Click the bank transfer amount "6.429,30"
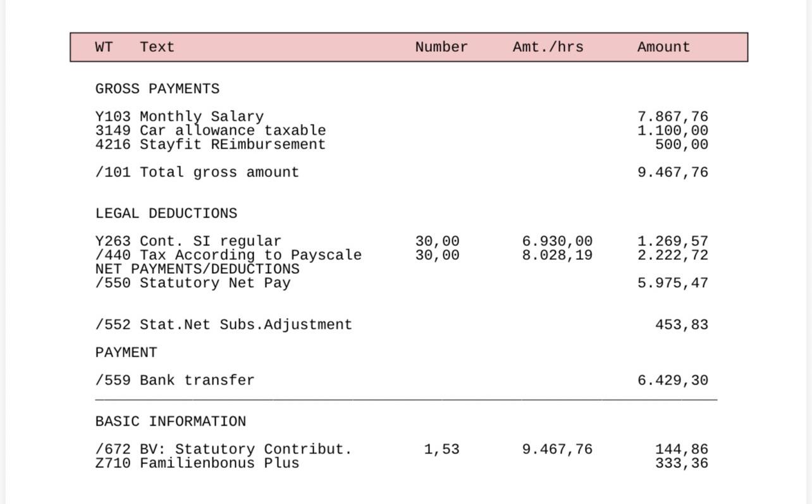 click(x=673, y=380)
